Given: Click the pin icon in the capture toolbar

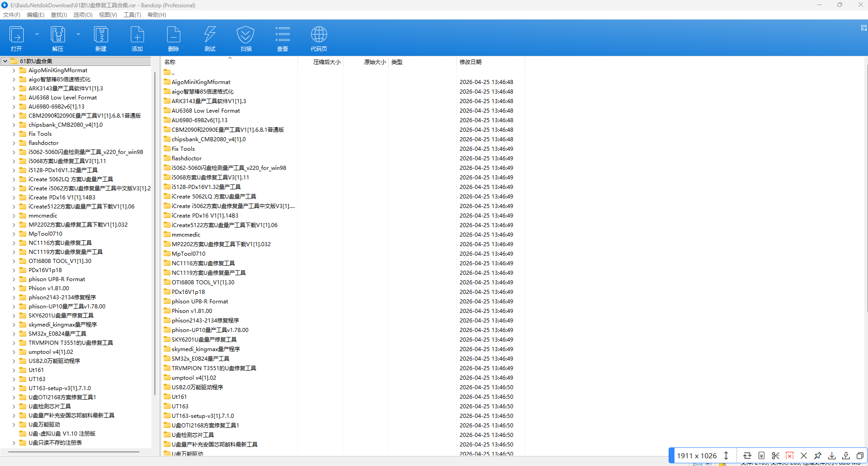Looking at the screenshot, I should pos(818,456).
